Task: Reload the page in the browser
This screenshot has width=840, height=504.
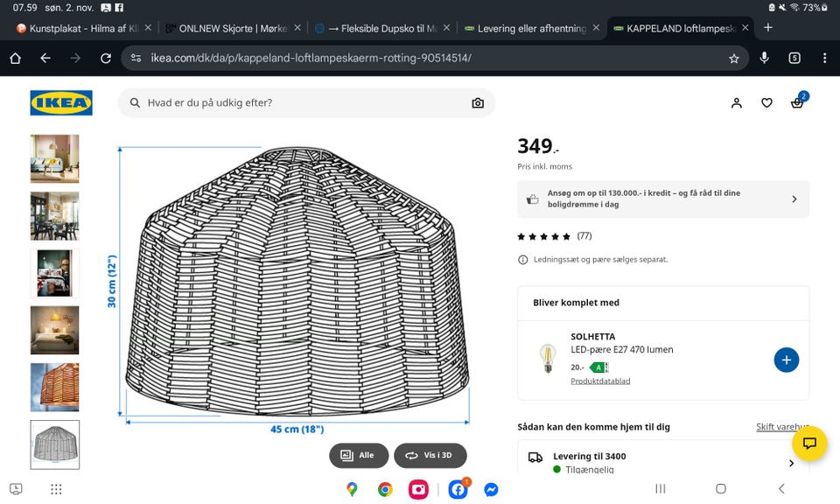Action: click(106, 59)
